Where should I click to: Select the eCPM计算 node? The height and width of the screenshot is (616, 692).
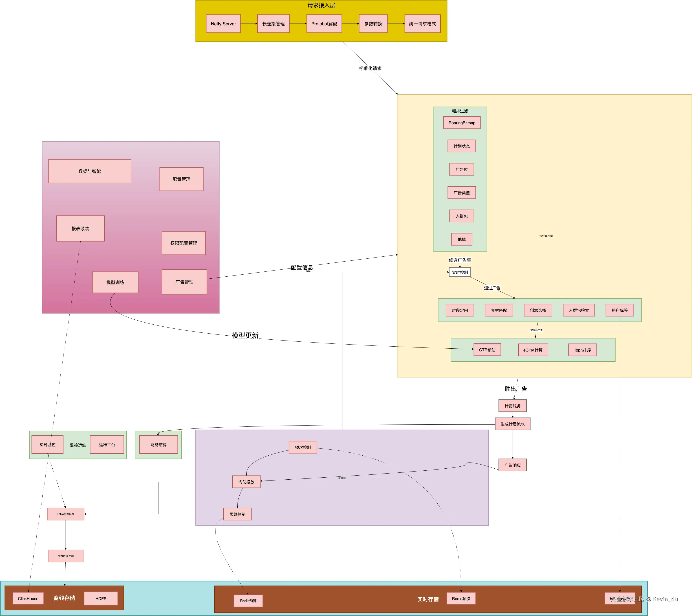tap(533, 350)
